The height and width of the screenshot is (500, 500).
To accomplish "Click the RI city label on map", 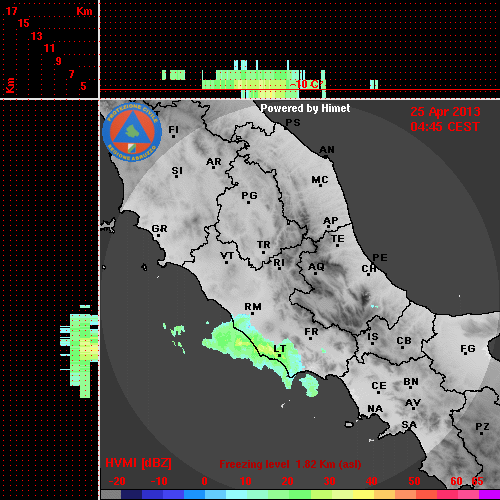I will tap(279, 263).
